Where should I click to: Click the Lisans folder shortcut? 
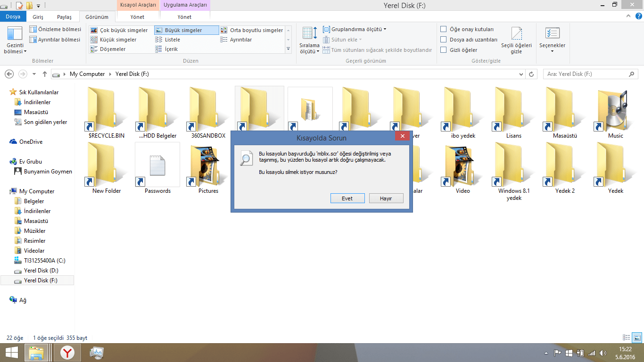(x=514, y=113)
